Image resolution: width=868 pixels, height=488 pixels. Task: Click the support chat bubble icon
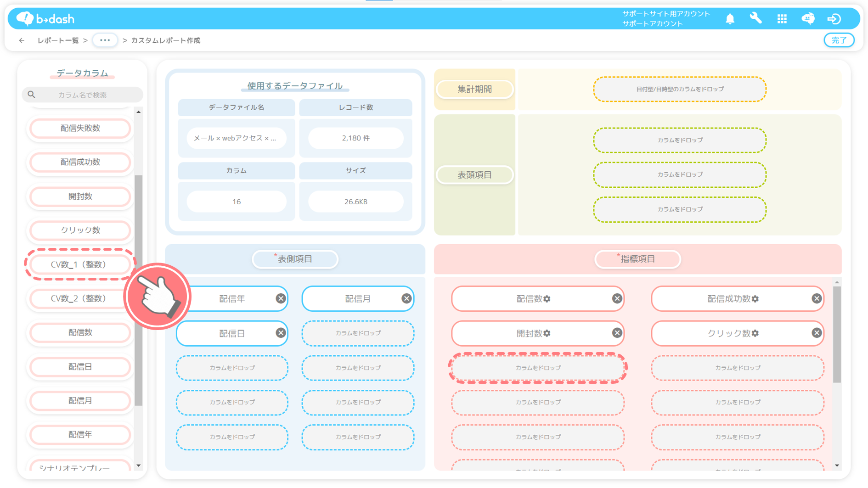tap(808, 18)
